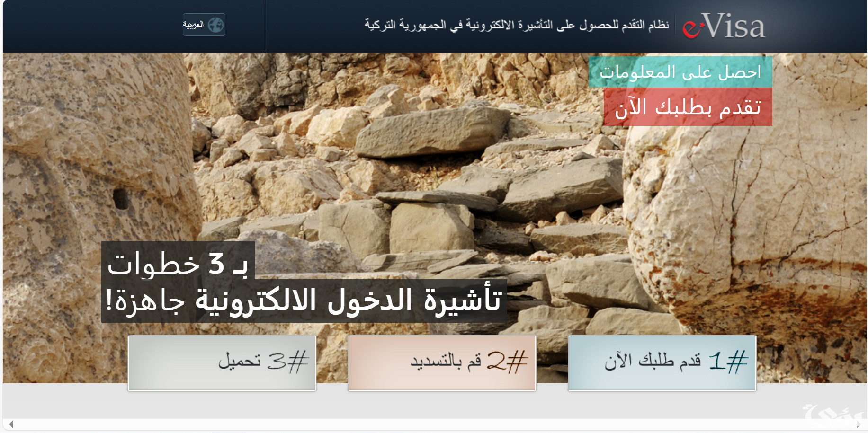Click the تقدم بطلبك الآن red button
The image size is (868, 433).
coord(688,107)
